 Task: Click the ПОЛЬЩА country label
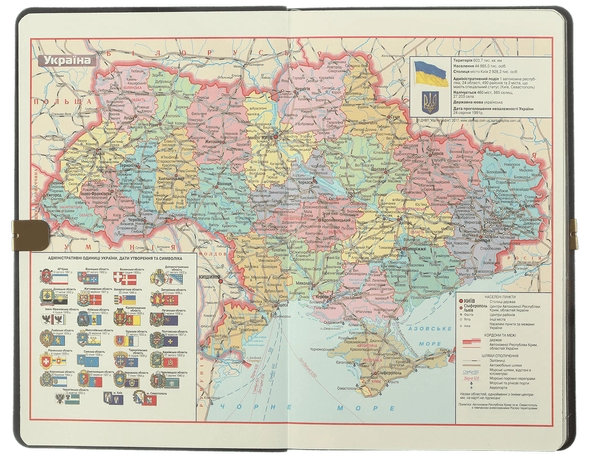pos(63,101)
